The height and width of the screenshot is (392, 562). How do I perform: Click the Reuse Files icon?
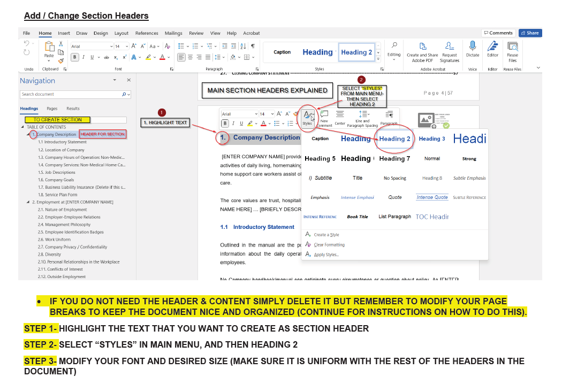tap(513, 46)
